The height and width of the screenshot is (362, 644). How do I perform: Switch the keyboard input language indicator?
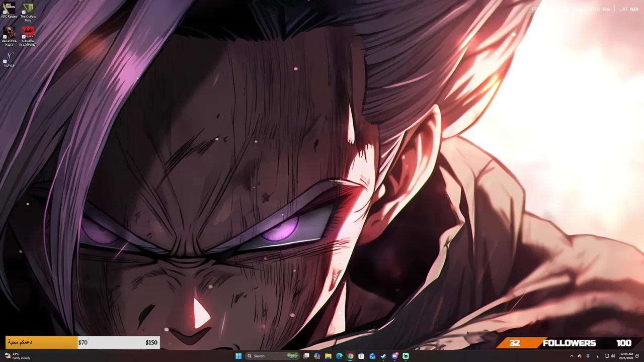[598, 356]
